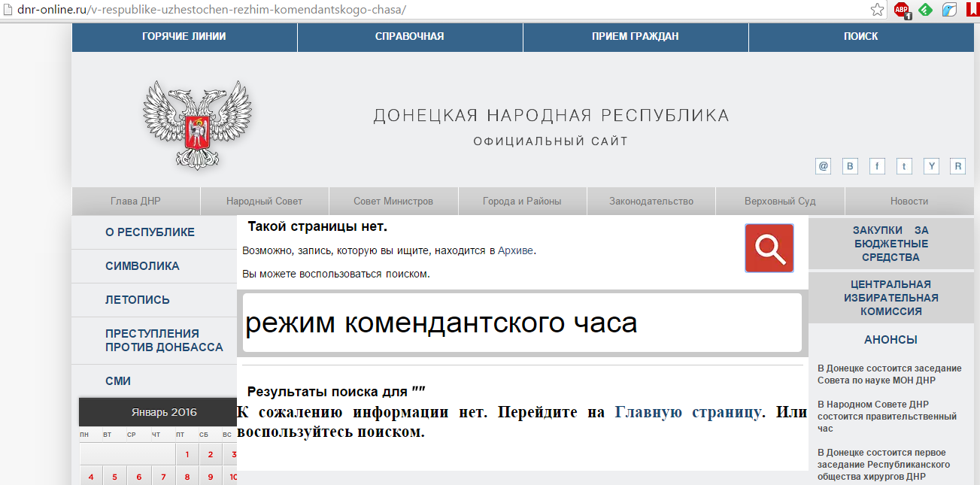Select the ПРИЕМ ГРАЖДАН top menu item
This screenshot has height=485, width=980.
[635, 36]
